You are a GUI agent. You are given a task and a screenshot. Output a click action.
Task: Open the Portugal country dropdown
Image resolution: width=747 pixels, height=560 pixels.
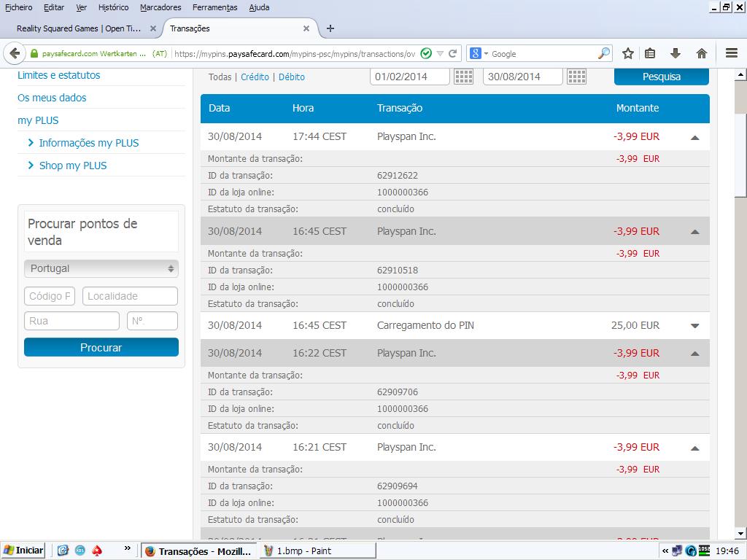[x=101, y=268]
